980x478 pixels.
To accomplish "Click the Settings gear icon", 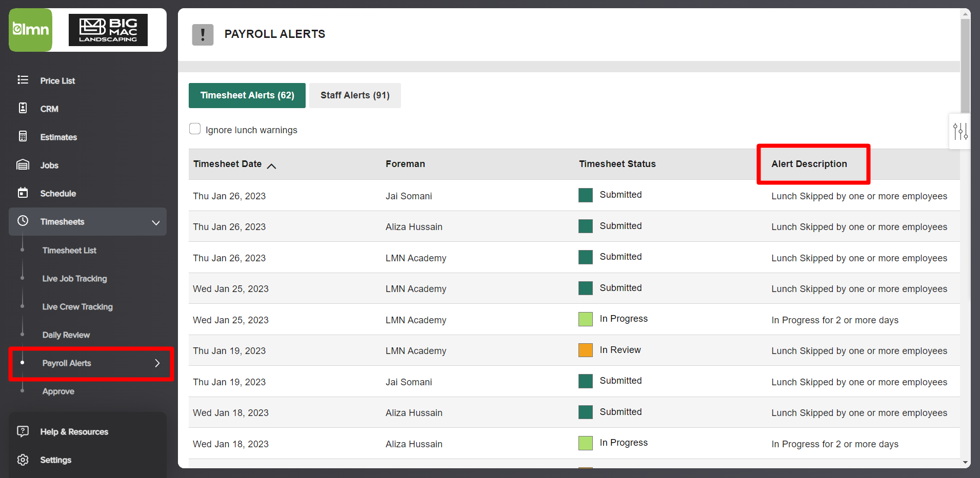I will point(23,460).
